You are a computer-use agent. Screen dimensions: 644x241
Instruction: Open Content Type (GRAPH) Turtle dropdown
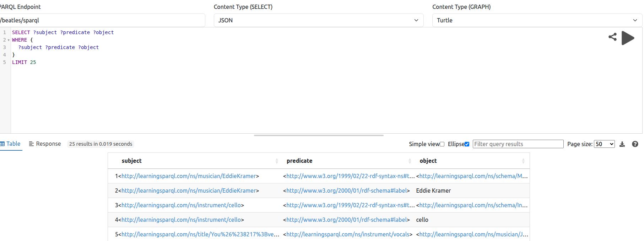point(537,20)
